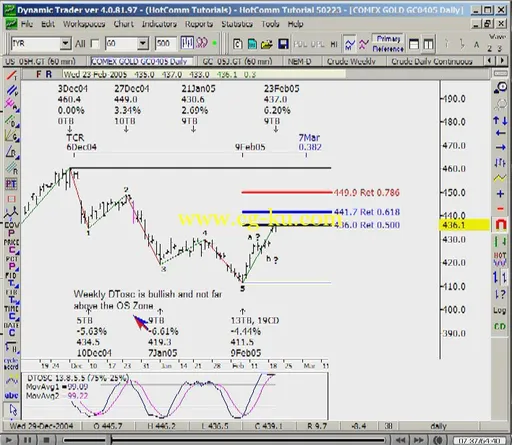Toggle Log scale in right toolbar
Viewport: 512px width, 445px height.
[x=500, y=310]
